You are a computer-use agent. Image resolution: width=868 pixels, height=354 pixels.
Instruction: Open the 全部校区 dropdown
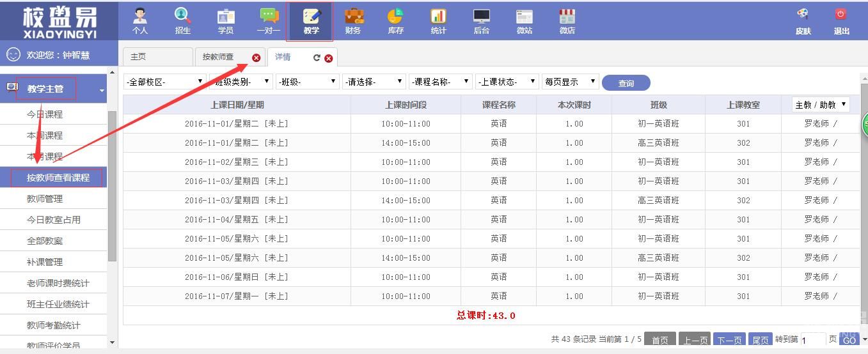point(165,82)
